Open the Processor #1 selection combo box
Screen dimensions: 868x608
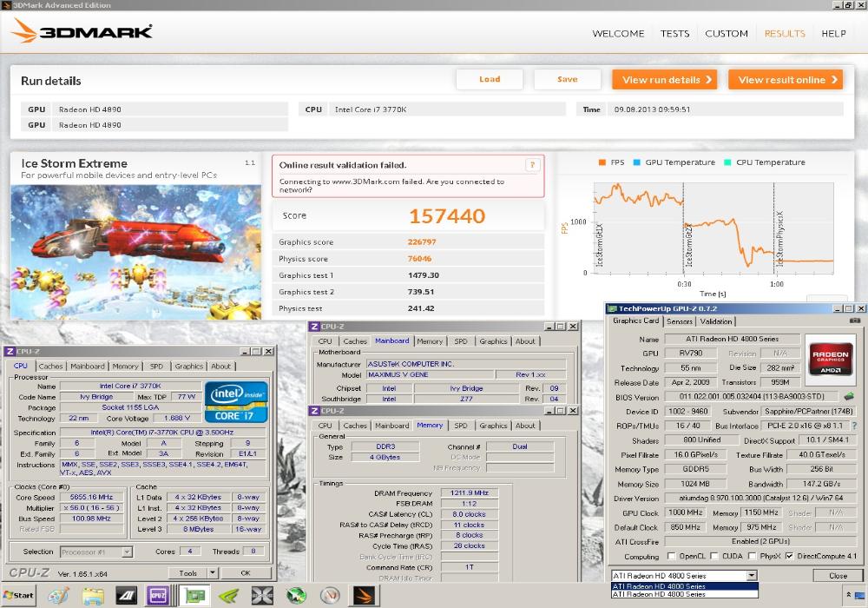pos(95,552)
